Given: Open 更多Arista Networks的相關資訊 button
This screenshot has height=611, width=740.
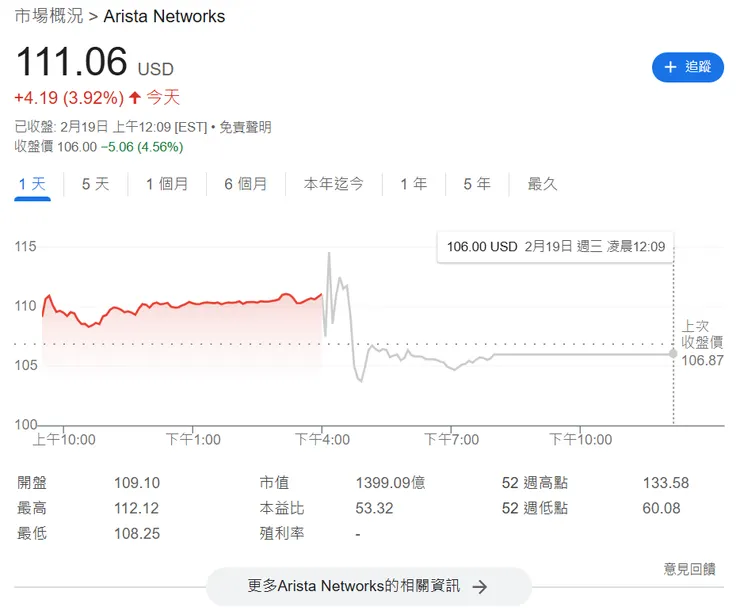Looking at the screenshot, I should tap(369, 586).
